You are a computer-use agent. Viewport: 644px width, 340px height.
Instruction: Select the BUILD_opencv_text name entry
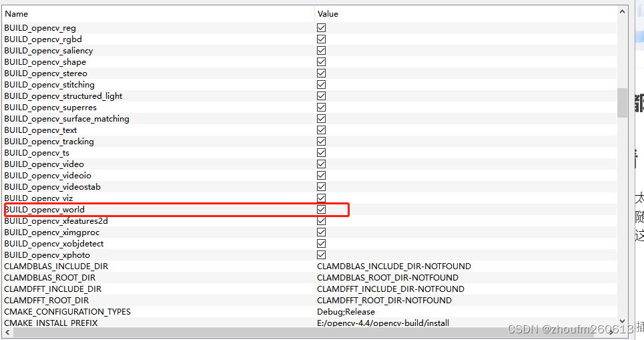pos(41,130)
